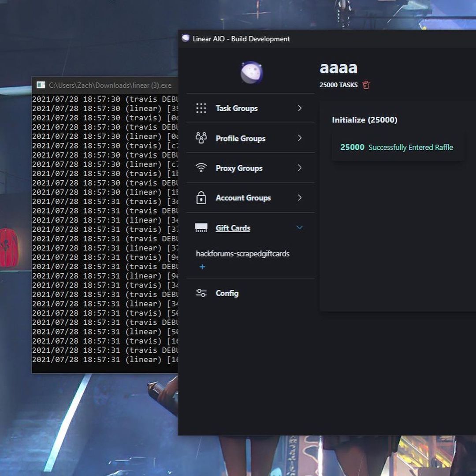Focus the linear (3).exe console window title
This screenshot has width=476, height=476.
(x=110, y=85)
